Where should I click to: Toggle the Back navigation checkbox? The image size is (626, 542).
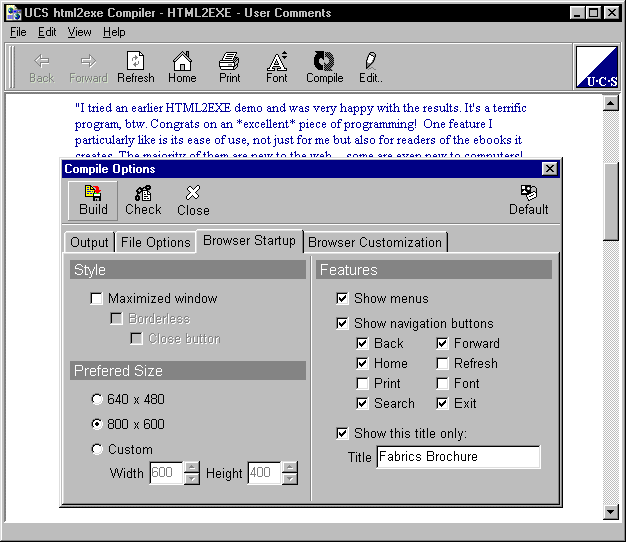point(362,343)
